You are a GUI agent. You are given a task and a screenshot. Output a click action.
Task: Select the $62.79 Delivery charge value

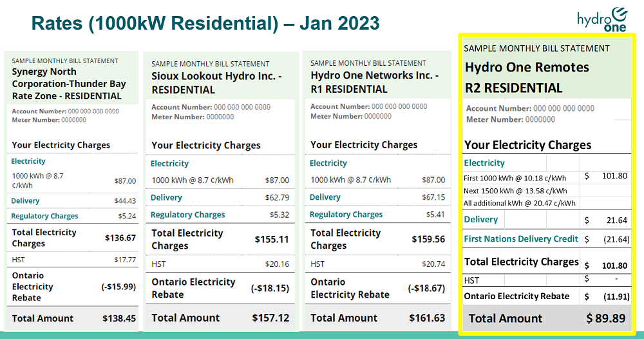pyautogui.click(x=277, y=198)
